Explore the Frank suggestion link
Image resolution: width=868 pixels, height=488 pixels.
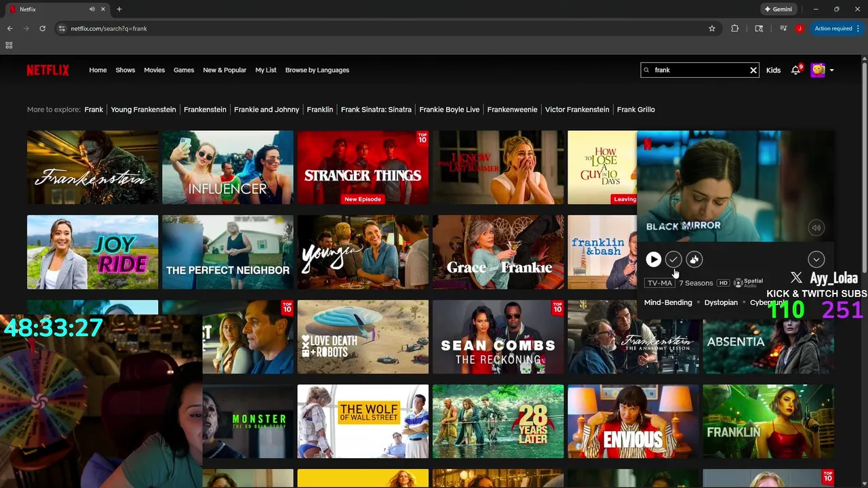click(x=94, y=109)
